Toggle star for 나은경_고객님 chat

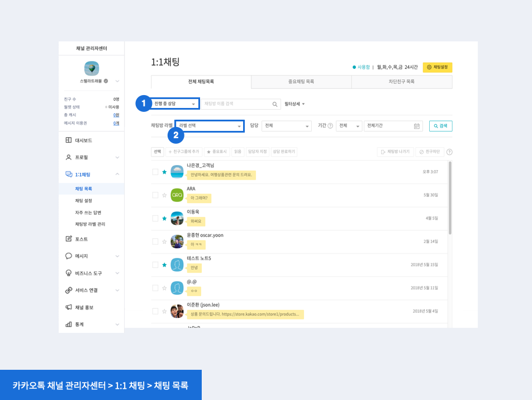point(164,172)
